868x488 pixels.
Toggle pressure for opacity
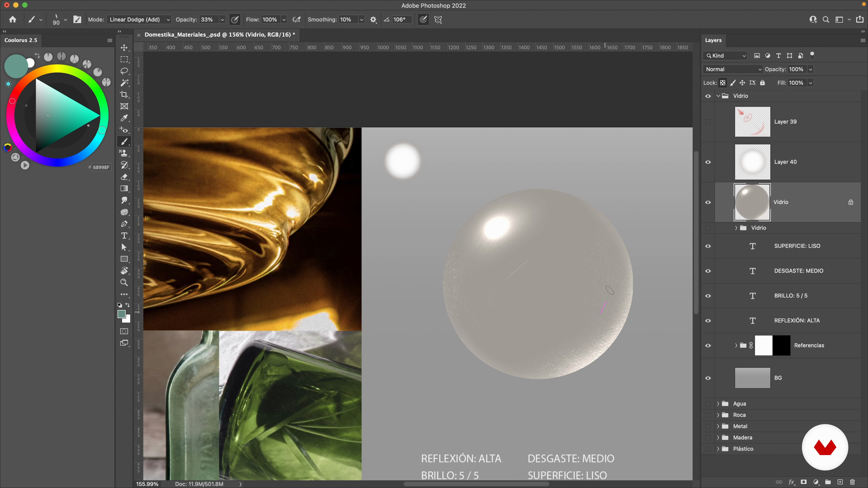[x=235, y=19]
